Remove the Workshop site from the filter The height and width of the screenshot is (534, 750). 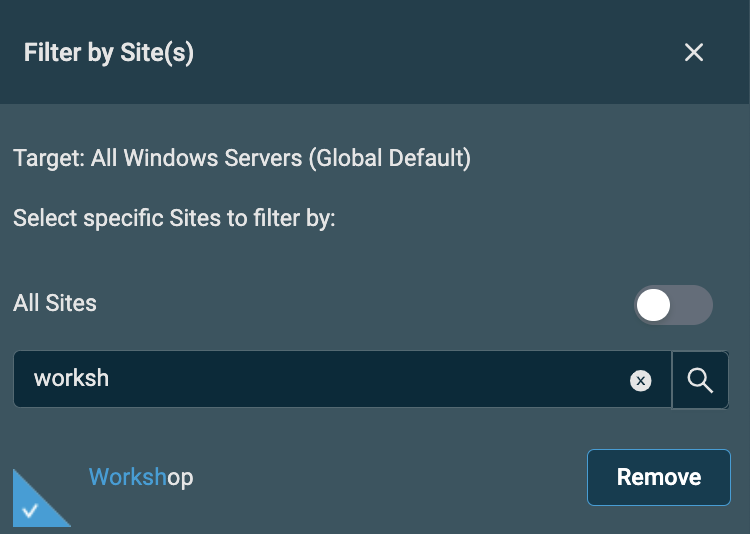click(659, 477)
